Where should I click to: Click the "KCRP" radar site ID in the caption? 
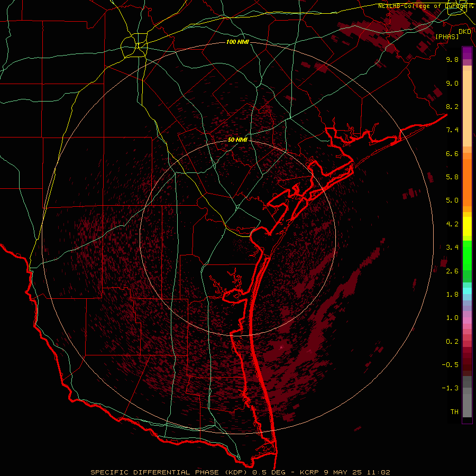point(309,472)
